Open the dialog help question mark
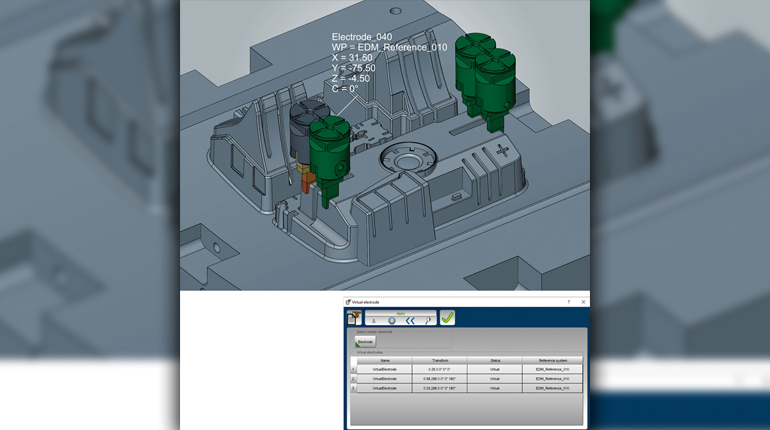 pos(569,302)
